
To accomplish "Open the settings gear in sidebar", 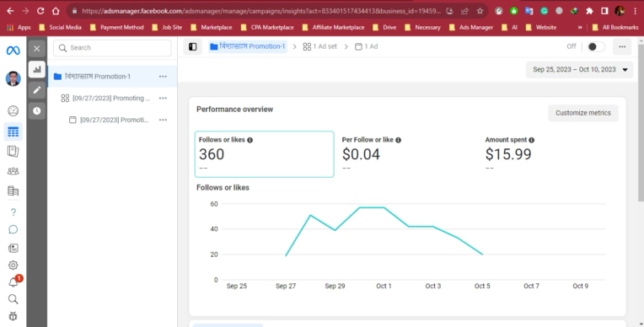I will pyautogui.click(x=13, y=265).
